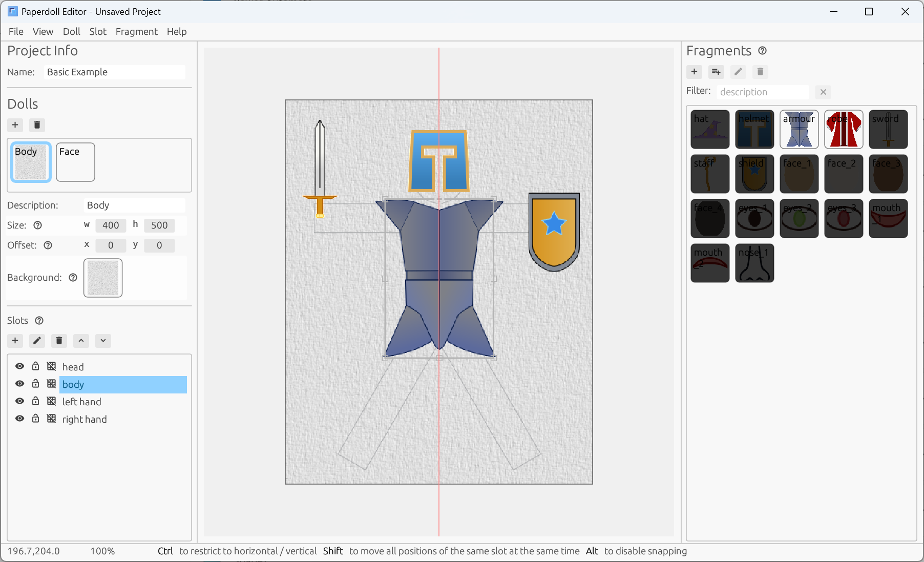Image resolution: width=924 pixels, height=562 pixels.
Task: Move selected slot down
Action: click(103, 341)
